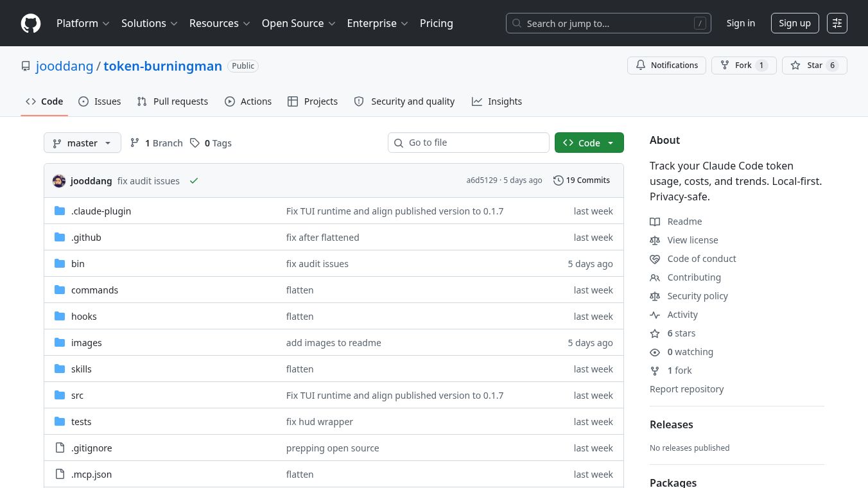Screen dimensions: 868x488
Task: Open the Pull requests tab
Action: tap(173, 101)
